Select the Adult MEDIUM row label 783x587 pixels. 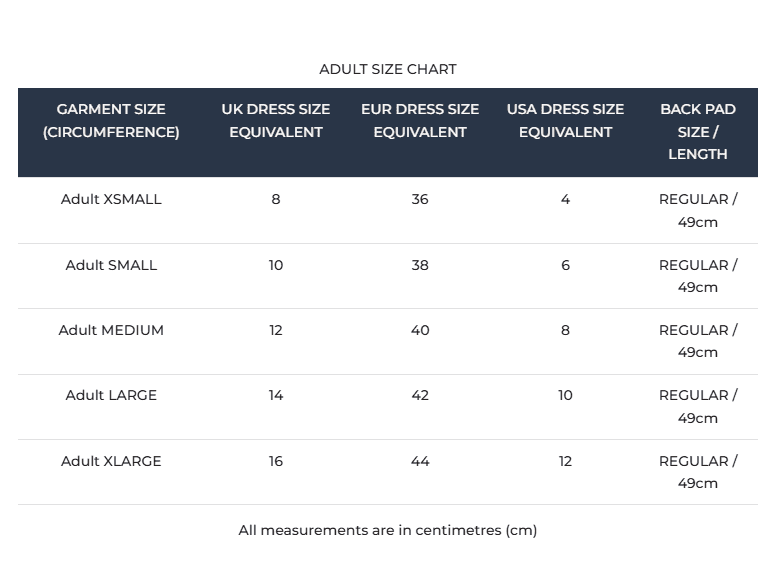pyautogui.click(x=111, y=330)
